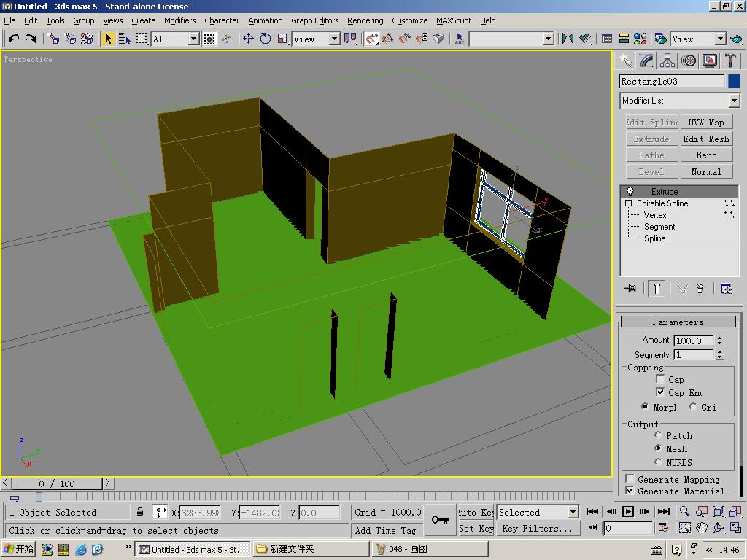
Task: Select the Grid capping radio button
Action: pos(693,407)
